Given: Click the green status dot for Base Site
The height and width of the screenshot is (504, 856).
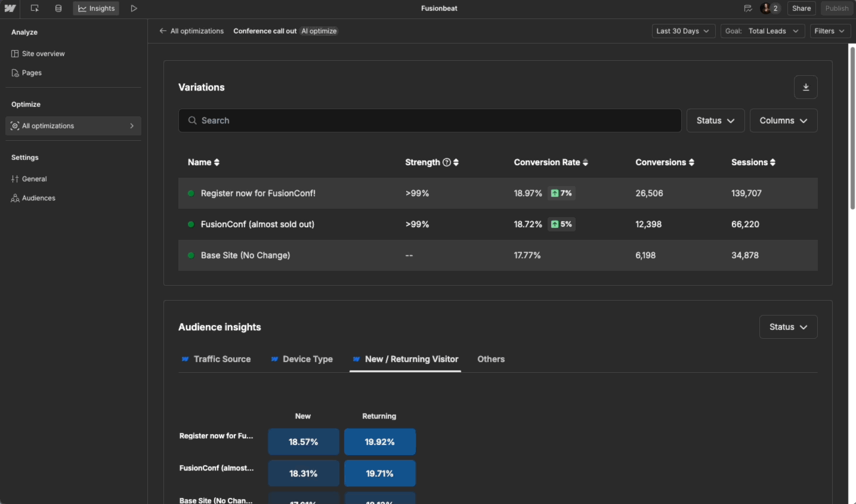Looking at the screenshot, I should point(191,255).
